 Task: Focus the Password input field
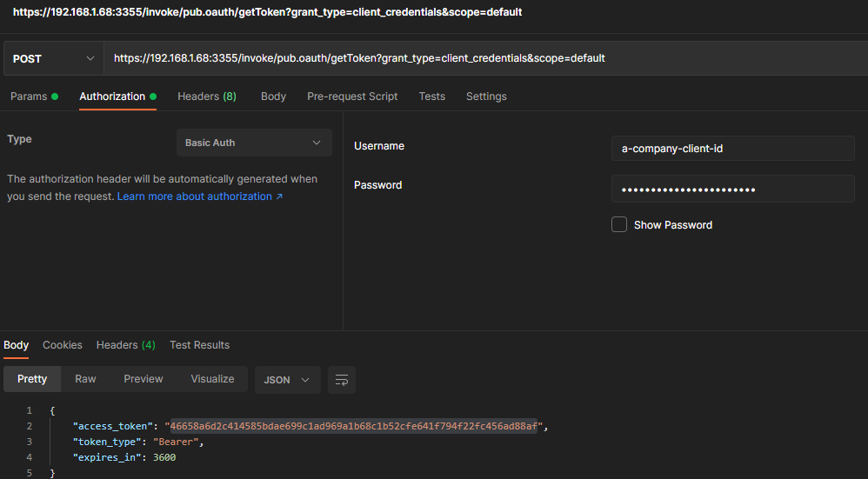(x=732, y=190)
